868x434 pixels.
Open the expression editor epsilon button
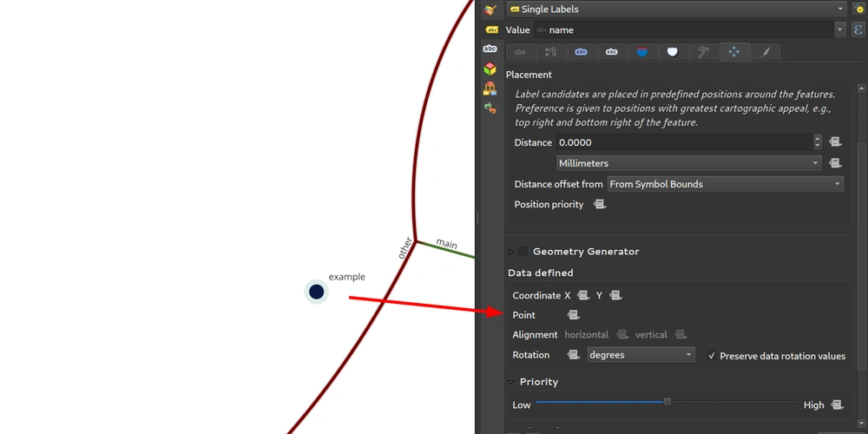[858, 30]
